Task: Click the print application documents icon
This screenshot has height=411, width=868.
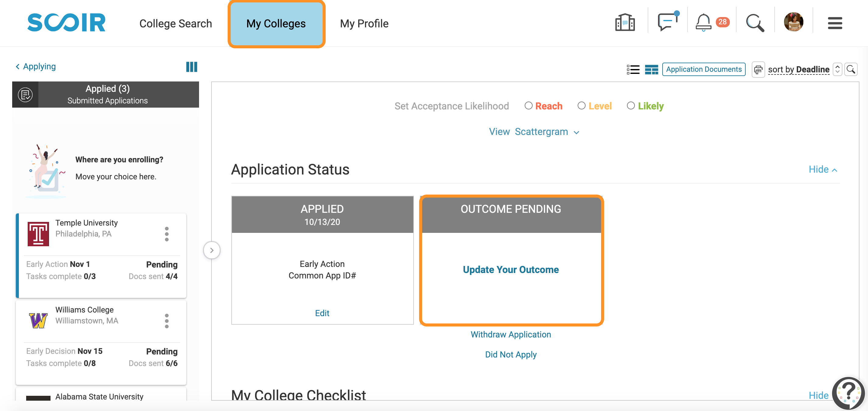Action: [x=758, y=69]
